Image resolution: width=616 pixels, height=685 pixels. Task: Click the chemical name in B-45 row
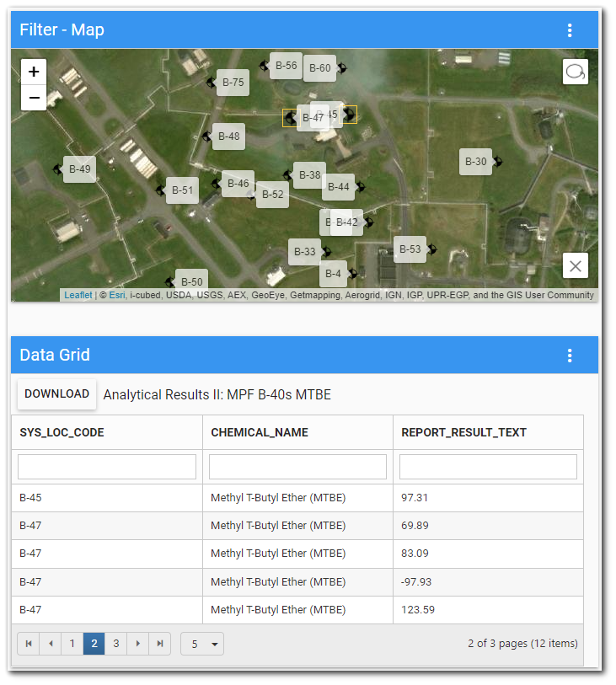[x=278, y=498]
